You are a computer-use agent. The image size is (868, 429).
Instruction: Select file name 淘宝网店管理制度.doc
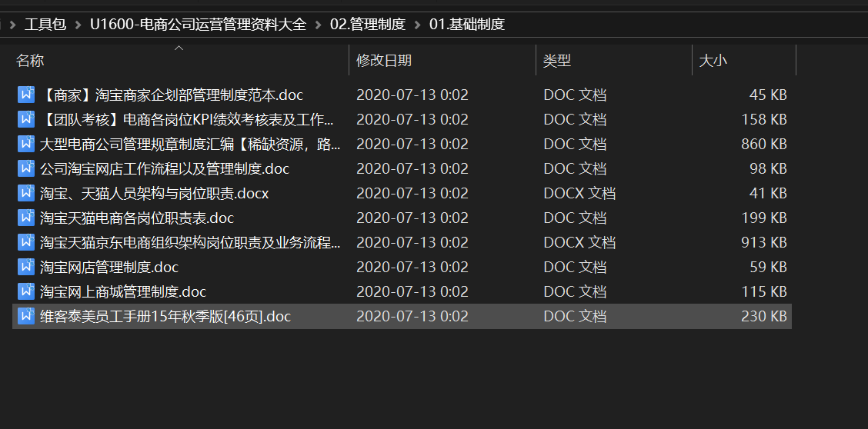point(109,267)
